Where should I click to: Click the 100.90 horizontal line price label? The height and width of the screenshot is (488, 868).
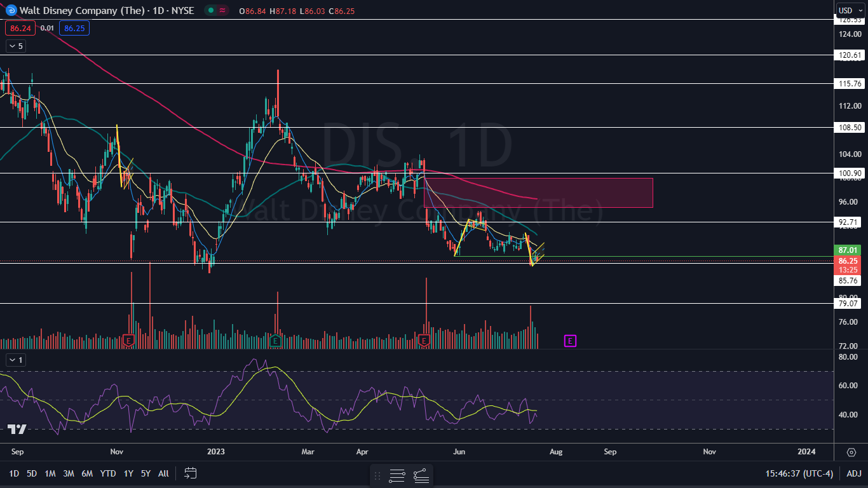[850, 173]
